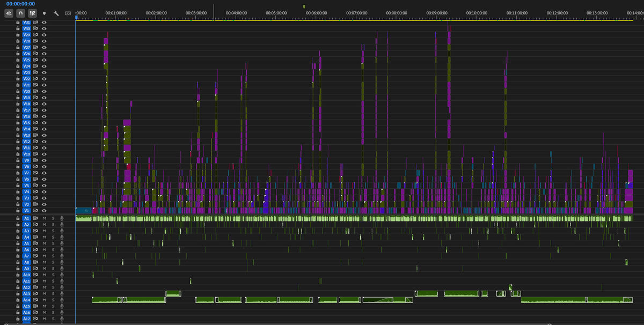Mute the A7 track
Viewport: 644px width, 325px height.
tap(45, 256)
